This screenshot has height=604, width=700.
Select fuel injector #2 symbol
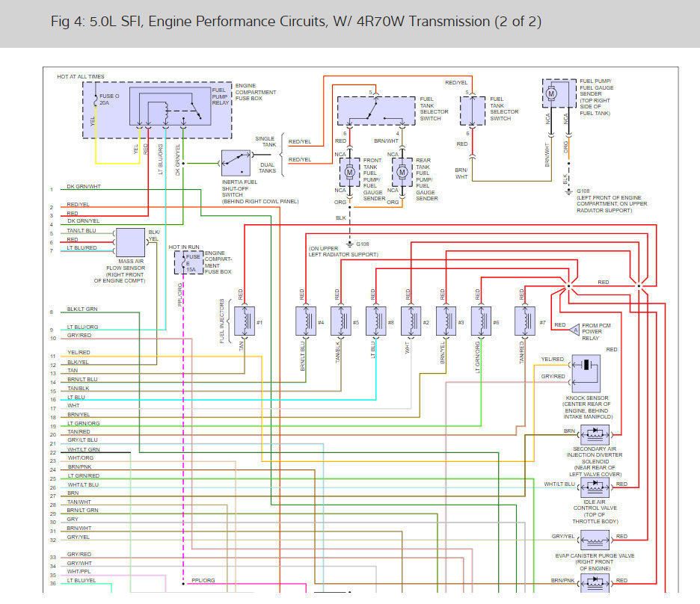411,321
